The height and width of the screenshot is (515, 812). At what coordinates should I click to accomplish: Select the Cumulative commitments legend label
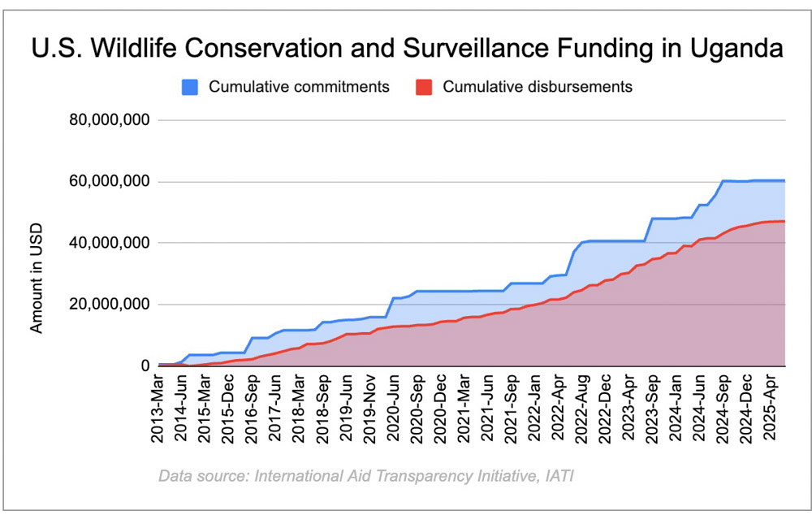point(299,87)
